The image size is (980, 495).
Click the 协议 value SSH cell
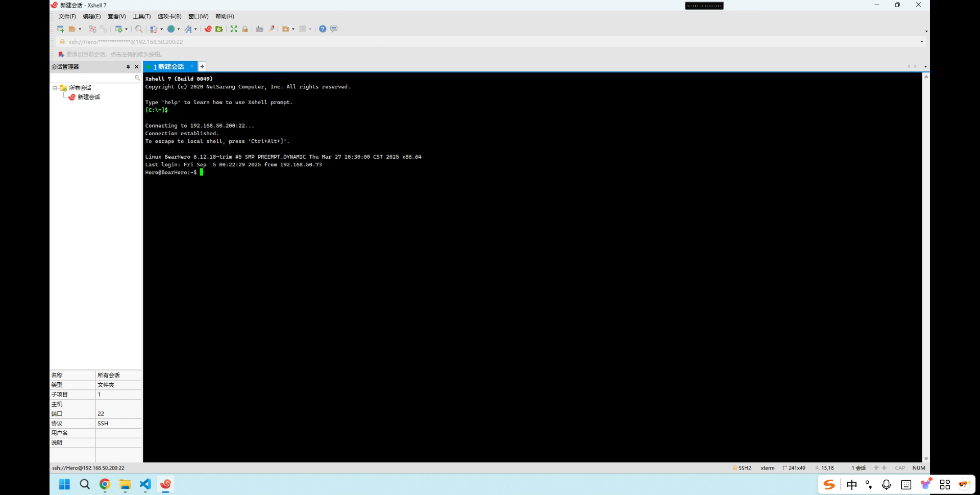click(118, 424)
